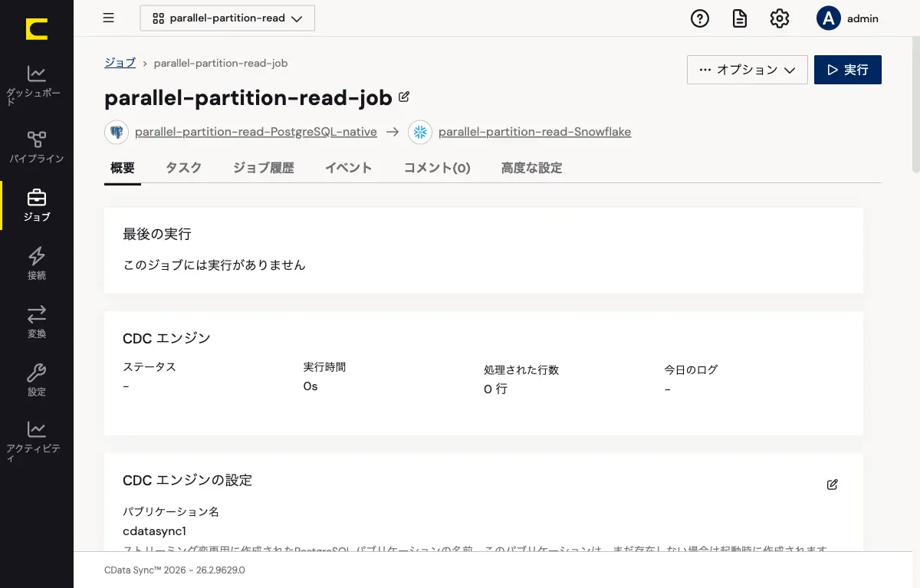The width and height of the screenshot is (920, 588).
Task: Open the Pipeline (パイプライン) sidebar icon
Action: click(x=37, y=140)
